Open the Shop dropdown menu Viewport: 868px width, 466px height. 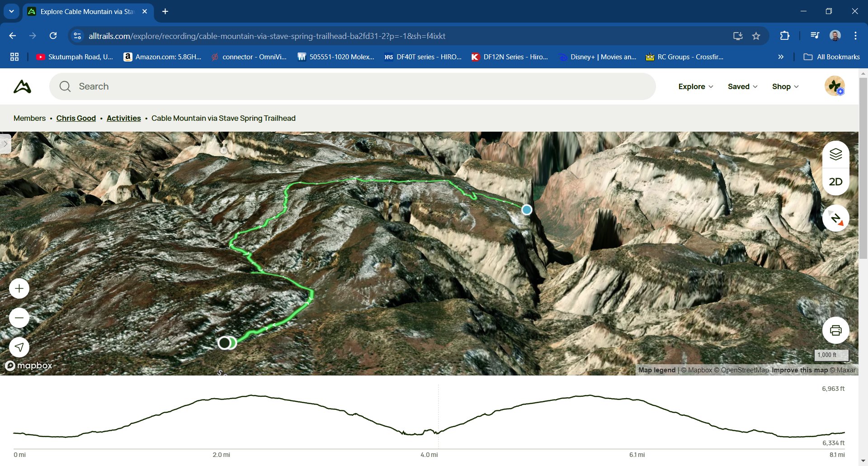click(x=785, y=86)
